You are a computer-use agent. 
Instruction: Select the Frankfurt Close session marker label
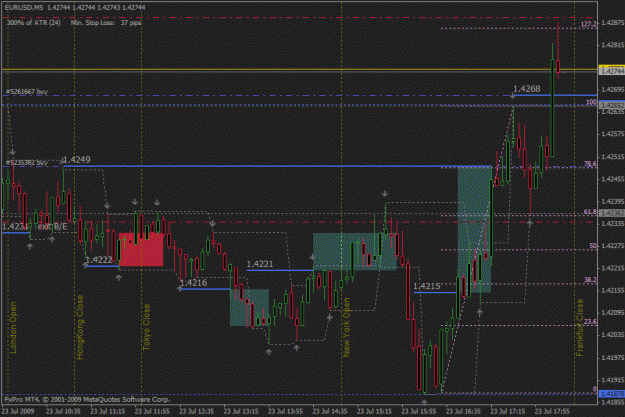coord(580,328)
